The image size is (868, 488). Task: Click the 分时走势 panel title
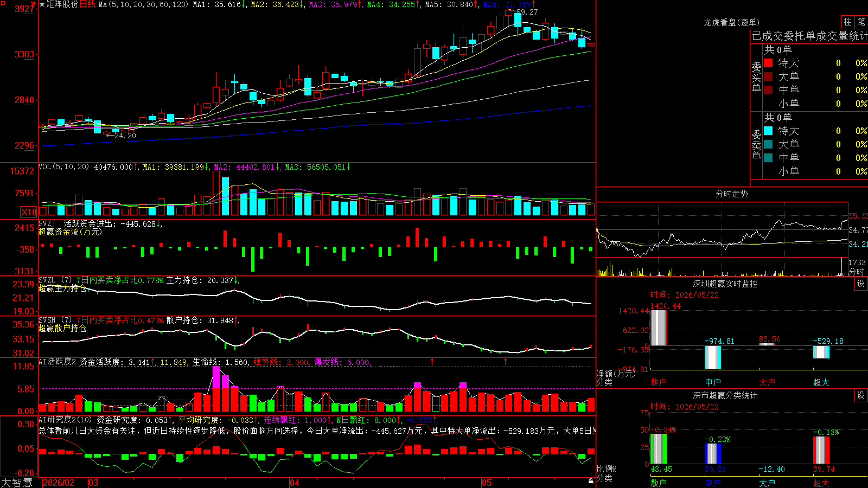(x=731, y=194)
